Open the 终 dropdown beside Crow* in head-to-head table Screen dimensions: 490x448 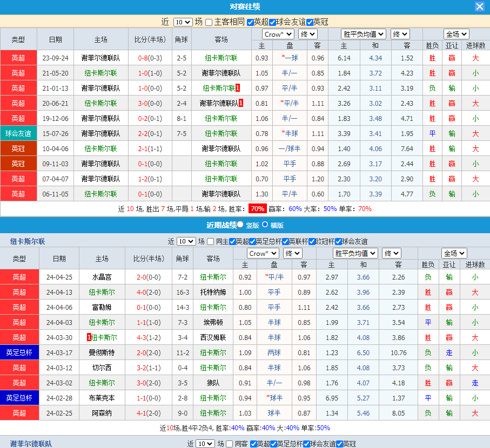click(308, 34)
